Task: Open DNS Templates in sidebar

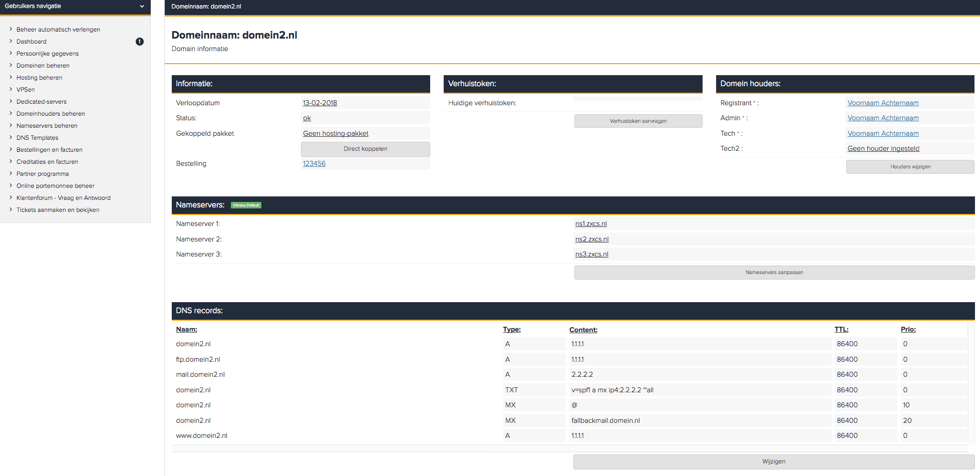Action: pyautogui.click(x=37, y=138)
